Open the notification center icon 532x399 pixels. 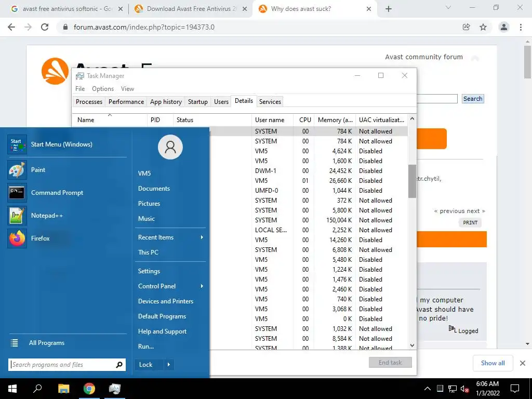(x=515, y=389)
